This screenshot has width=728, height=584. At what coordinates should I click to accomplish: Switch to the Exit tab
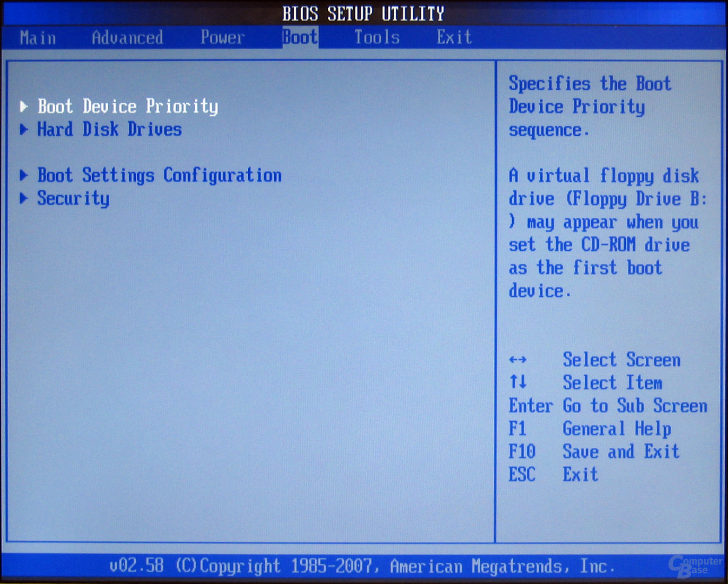(454, 37)
